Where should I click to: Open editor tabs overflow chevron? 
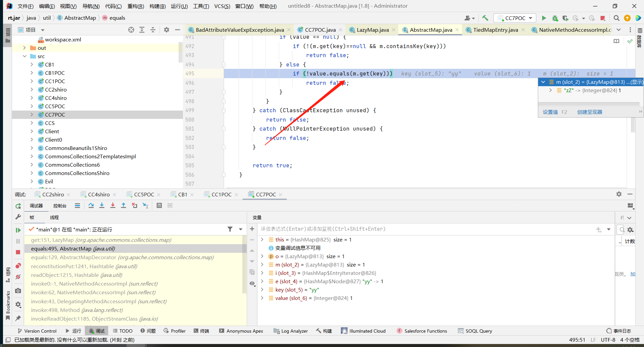[619, 30]
